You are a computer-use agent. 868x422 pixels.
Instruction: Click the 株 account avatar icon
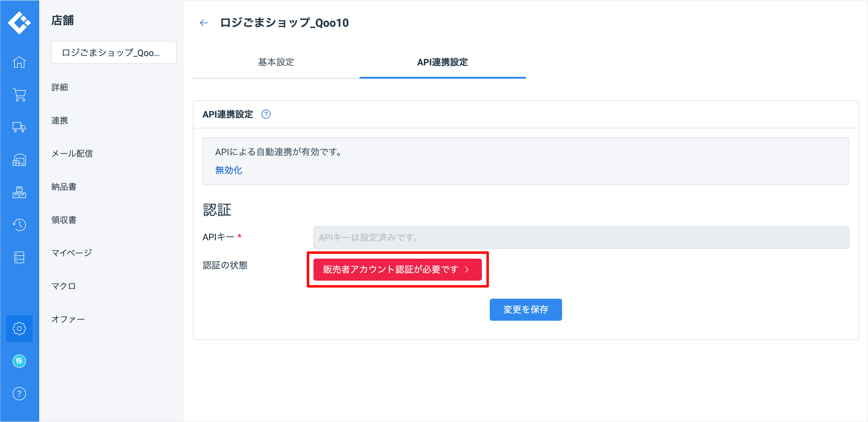tap(19, 361)
